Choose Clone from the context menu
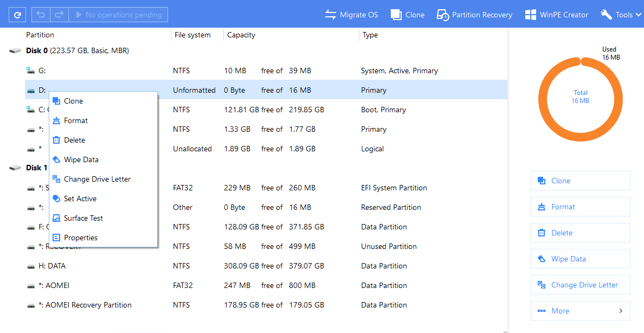The width and height of the screenshot is (644, 333). [104, 101]
